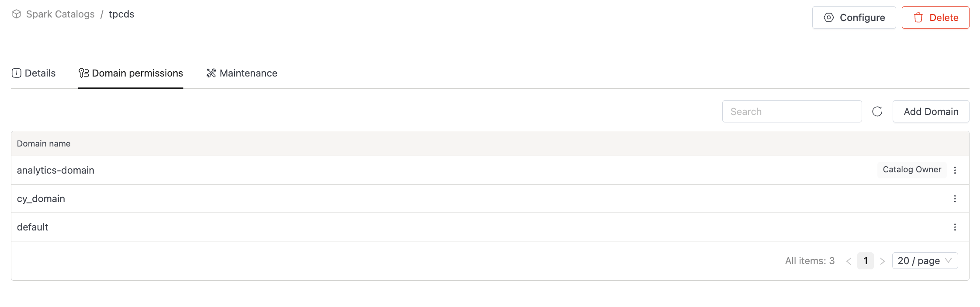
Task: Click the Add Domain button
Action: click(931, 111)
